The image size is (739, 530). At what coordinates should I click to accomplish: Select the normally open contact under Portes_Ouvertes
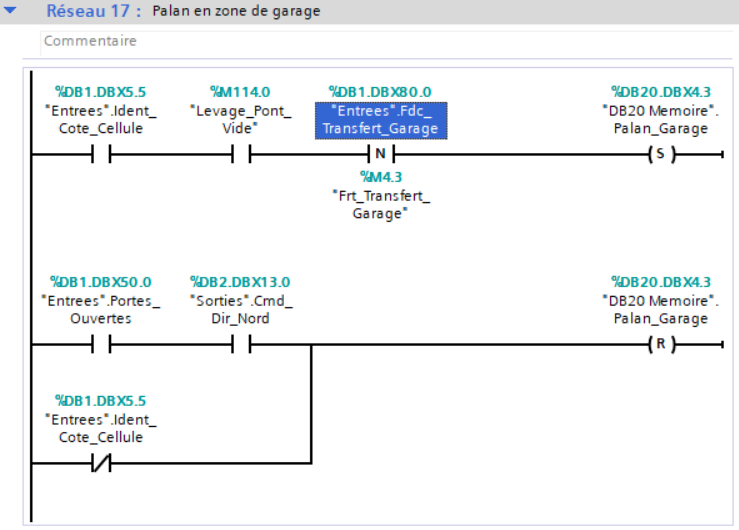click(100, 345)
